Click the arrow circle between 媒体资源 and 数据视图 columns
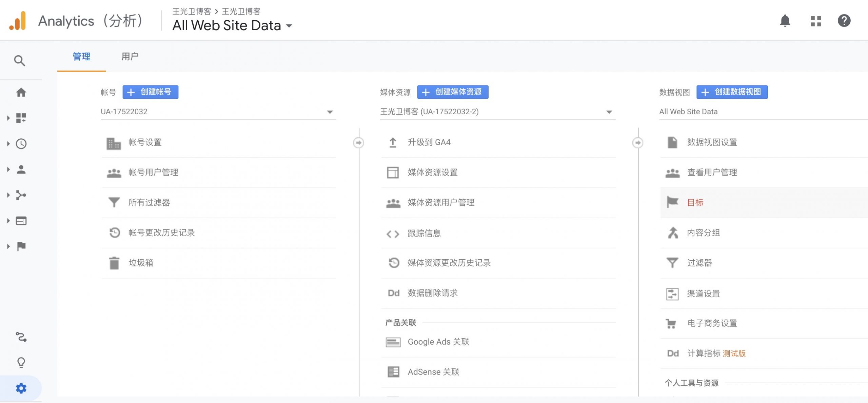The width and height of the screenshot is (868, 403). pyautogui.click(x=638, y=143)
